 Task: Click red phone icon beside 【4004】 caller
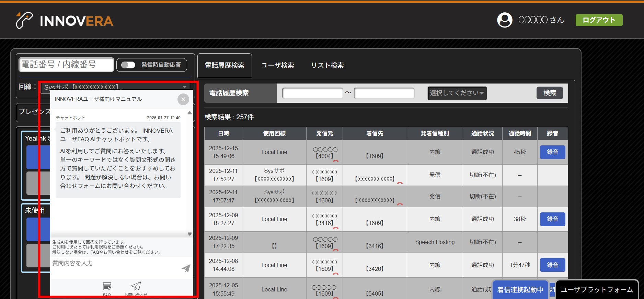[335, 161]
